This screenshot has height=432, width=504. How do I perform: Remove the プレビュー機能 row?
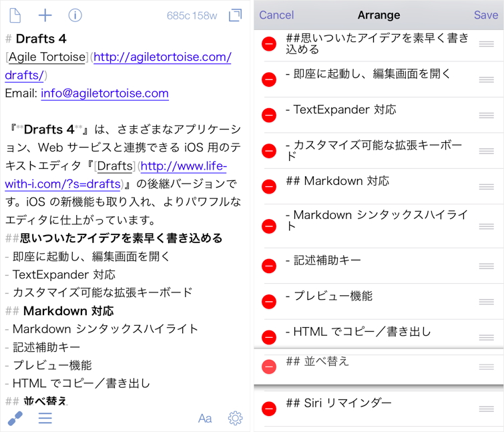pyautogui.click(x=269, y=302)
